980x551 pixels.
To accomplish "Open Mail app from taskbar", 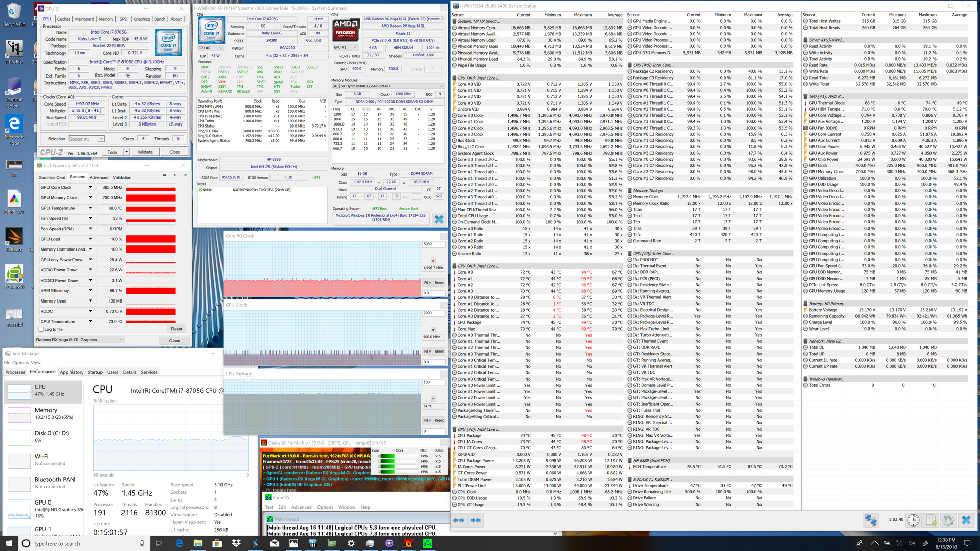I will 275,543.
